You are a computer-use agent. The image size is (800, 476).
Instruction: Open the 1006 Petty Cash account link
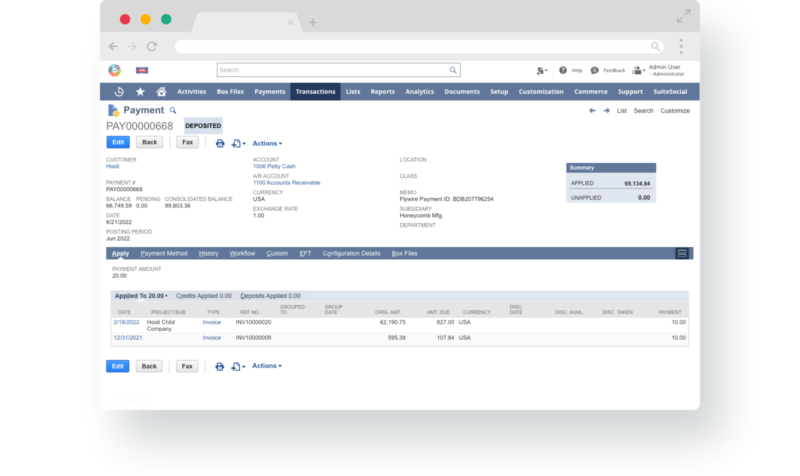pos(273,166)
